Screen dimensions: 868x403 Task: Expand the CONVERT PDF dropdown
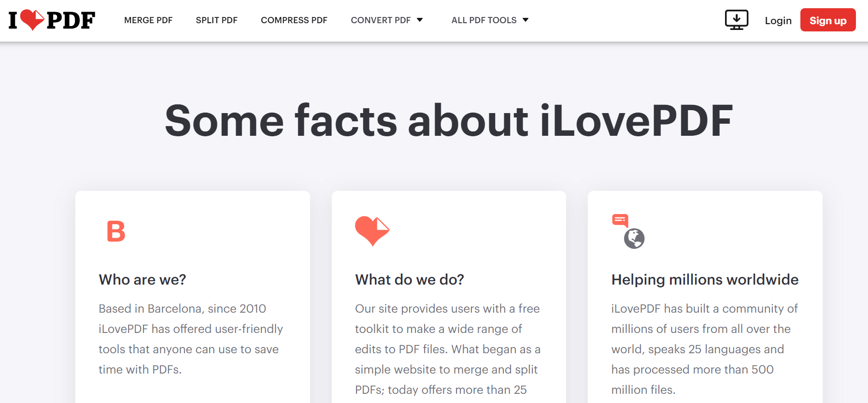click(386, 20)
